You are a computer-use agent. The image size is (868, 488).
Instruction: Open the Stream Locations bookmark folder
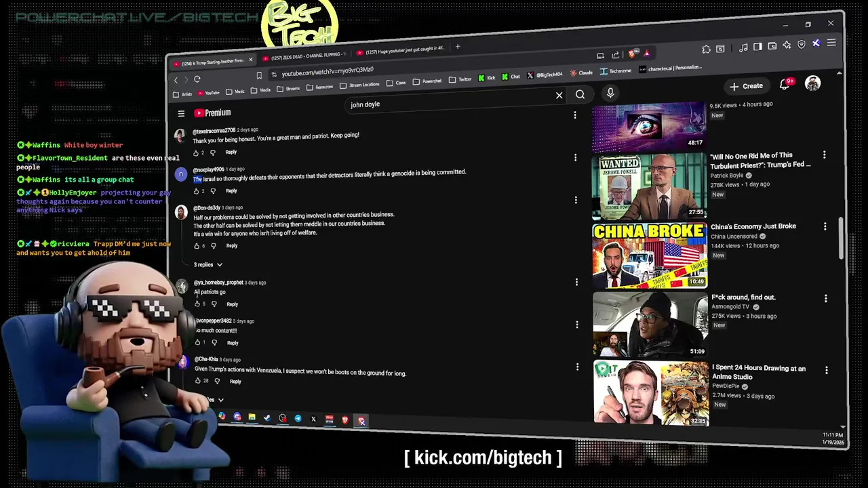pyautogui.click(x=359, y=85)
